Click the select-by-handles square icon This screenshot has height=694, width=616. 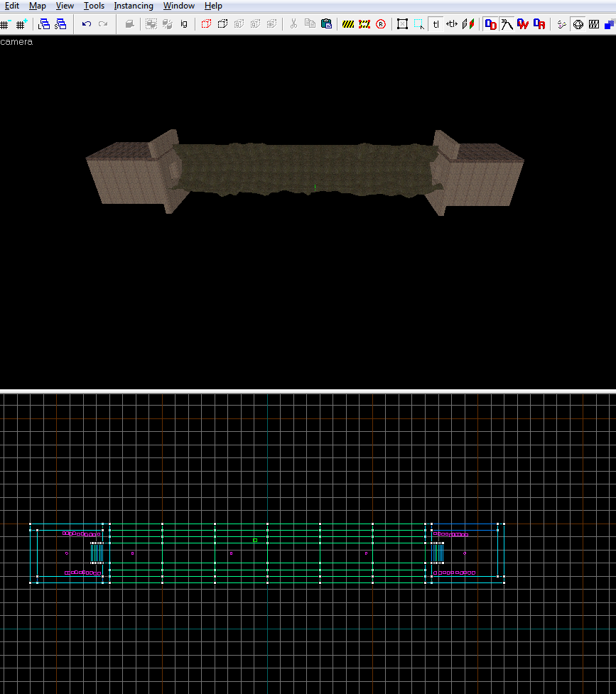tap(402, 24)
